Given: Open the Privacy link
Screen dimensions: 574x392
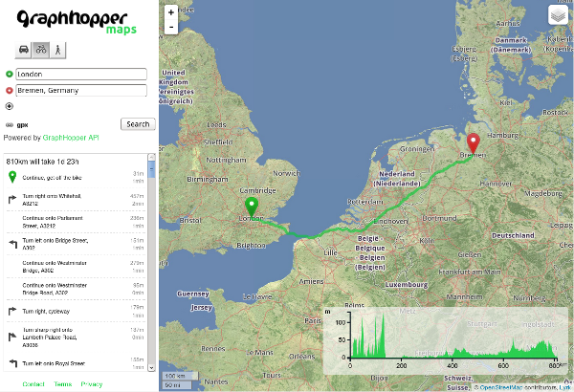Looking at the screenshot, I should click(x=92, y=384).
